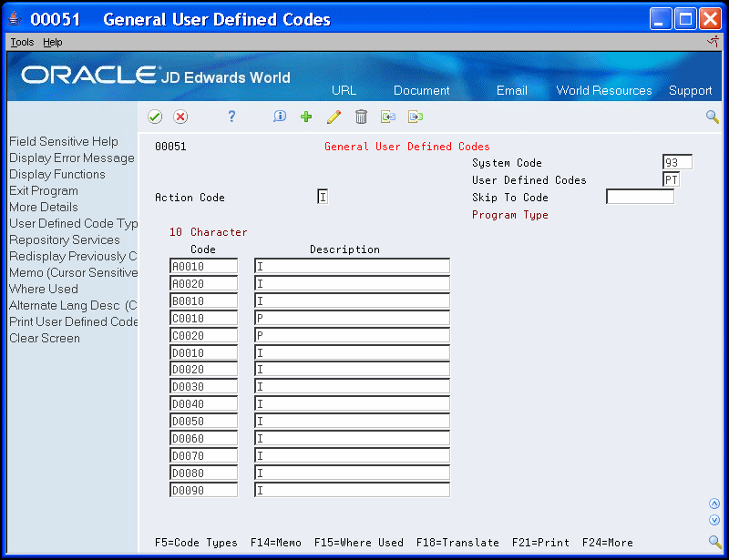Image resolution: width=729 pixels, height=560 pixels.
Task: Click the B0010 code field
Action: point(203,300)
